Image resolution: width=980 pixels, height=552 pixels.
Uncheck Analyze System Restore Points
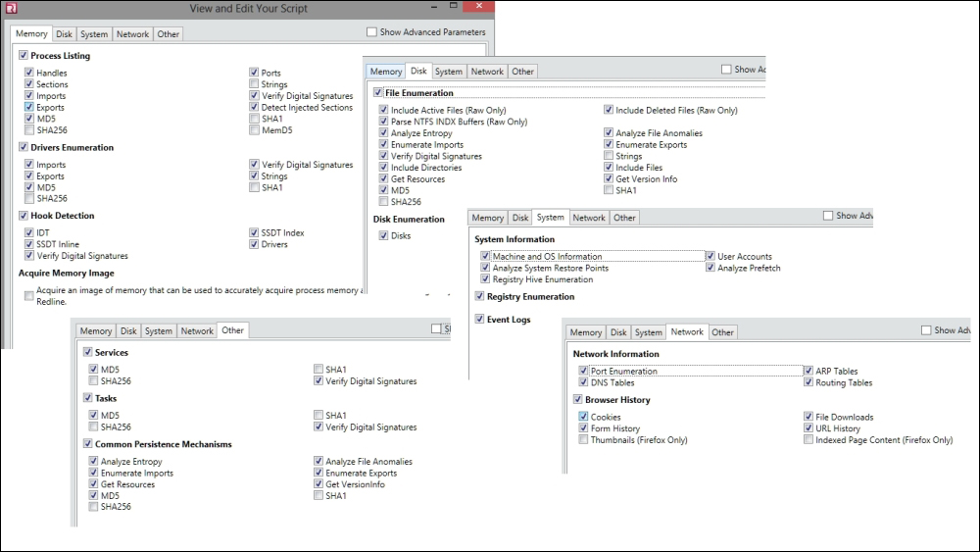tap(485, 267)
